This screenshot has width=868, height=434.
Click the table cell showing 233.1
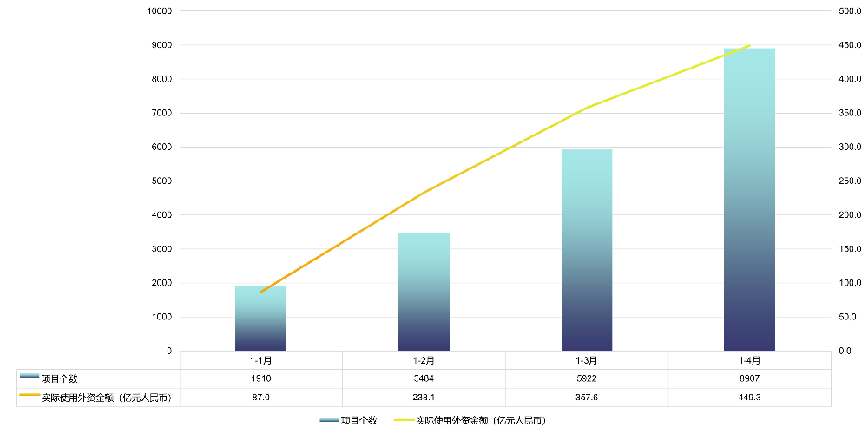[x=424, y=397]
